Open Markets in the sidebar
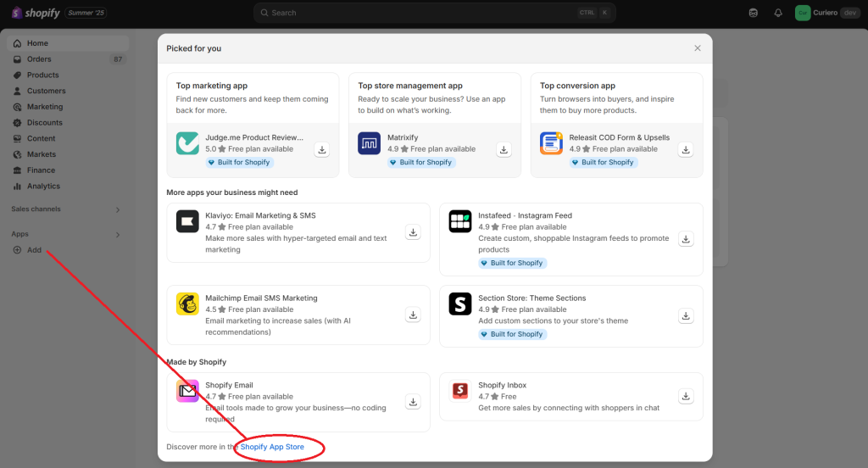This screenshot has height=468, width=868. tap(68, 154)
